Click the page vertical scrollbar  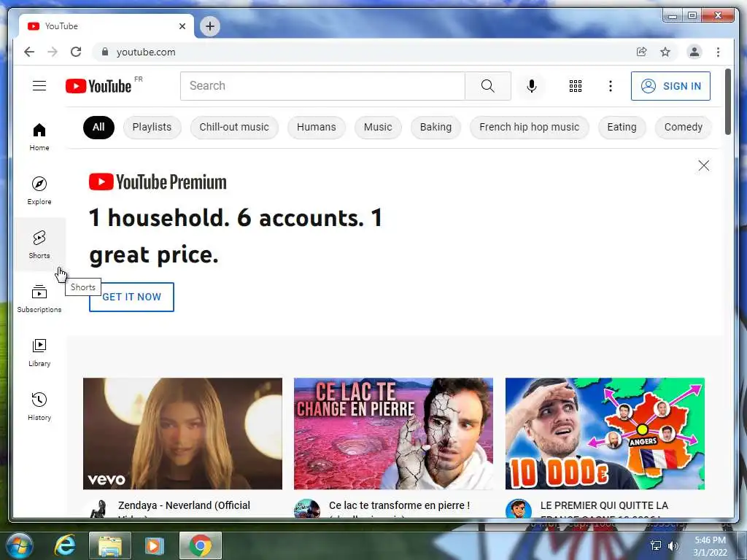click(727, 102)
